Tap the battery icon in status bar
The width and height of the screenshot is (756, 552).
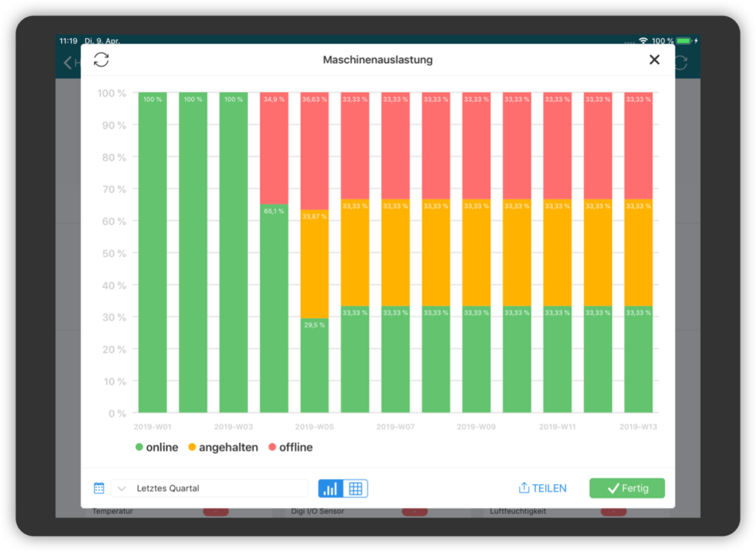[684, 41]
